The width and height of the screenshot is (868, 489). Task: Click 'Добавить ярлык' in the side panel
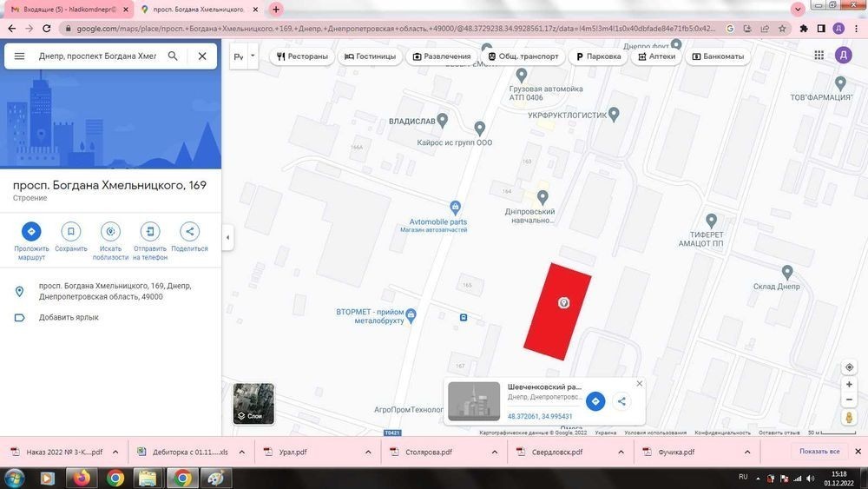click(69, 317)
